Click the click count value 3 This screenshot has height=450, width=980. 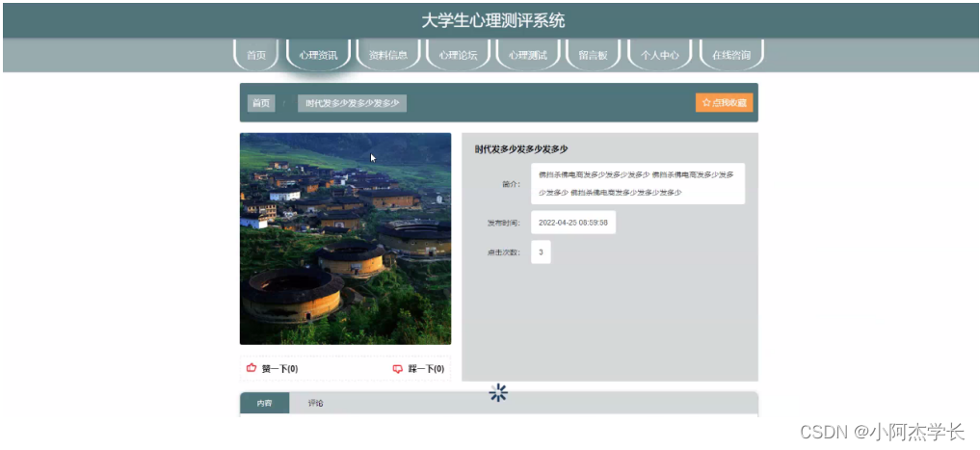click(x=541, y=252)
